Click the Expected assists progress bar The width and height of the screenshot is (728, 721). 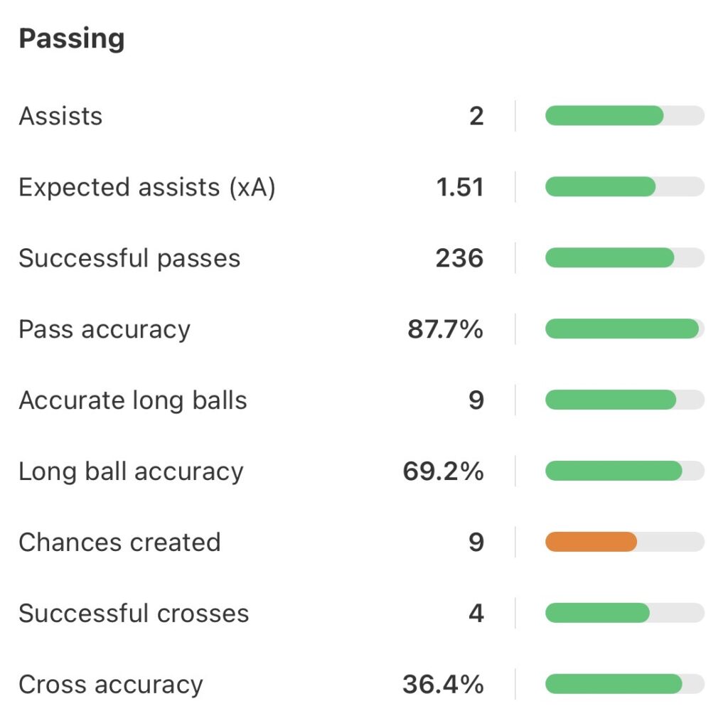[x=624, y=187]
